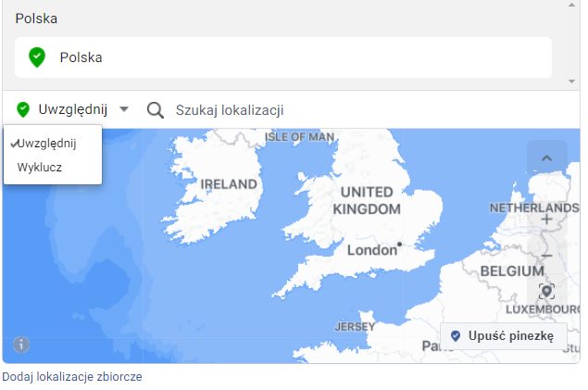Viewport: 588px width, 390px height.
Task: Zoom in on the map
Action: coord(546,220)
